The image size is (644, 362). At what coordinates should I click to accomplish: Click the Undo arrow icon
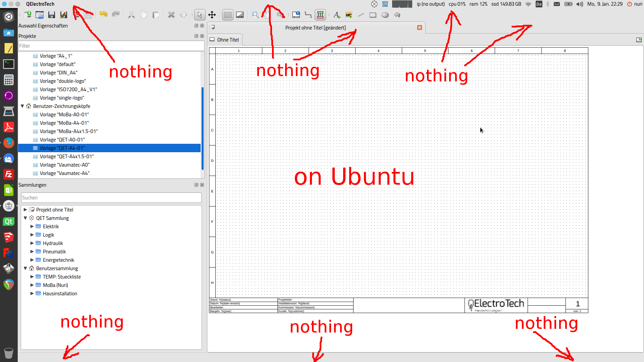pyautogui.click(x=103, y=14)
